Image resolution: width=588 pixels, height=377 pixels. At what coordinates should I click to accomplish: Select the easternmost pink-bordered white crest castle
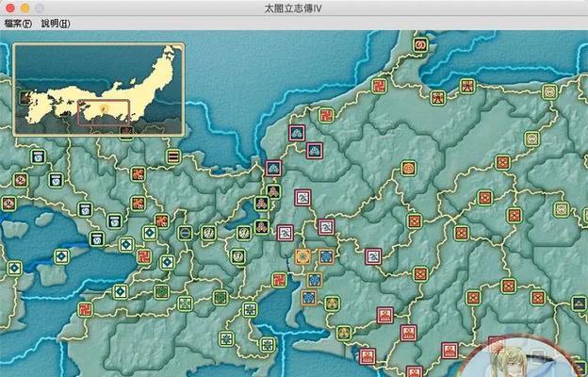[373, 256]
